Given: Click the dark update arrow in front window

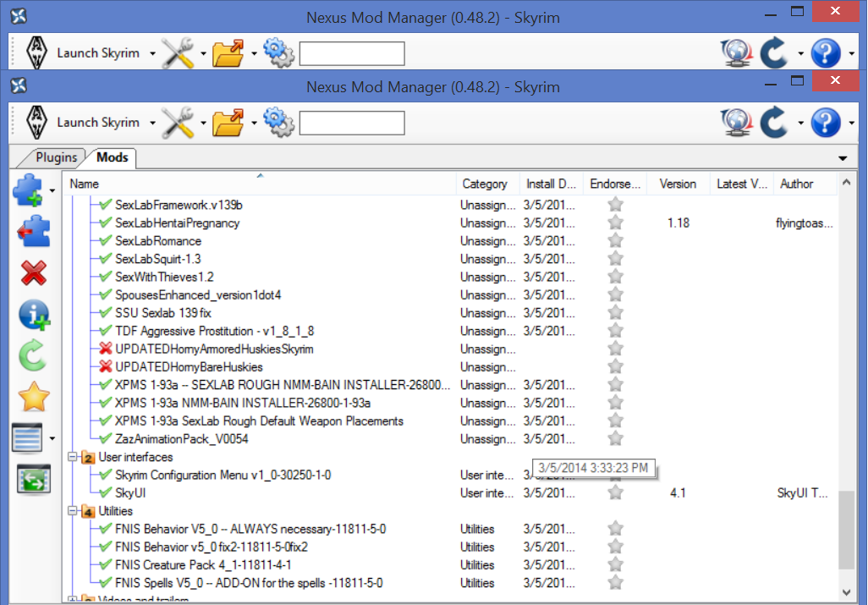Looking at the screenshot, I should click(x=774, y=123).
